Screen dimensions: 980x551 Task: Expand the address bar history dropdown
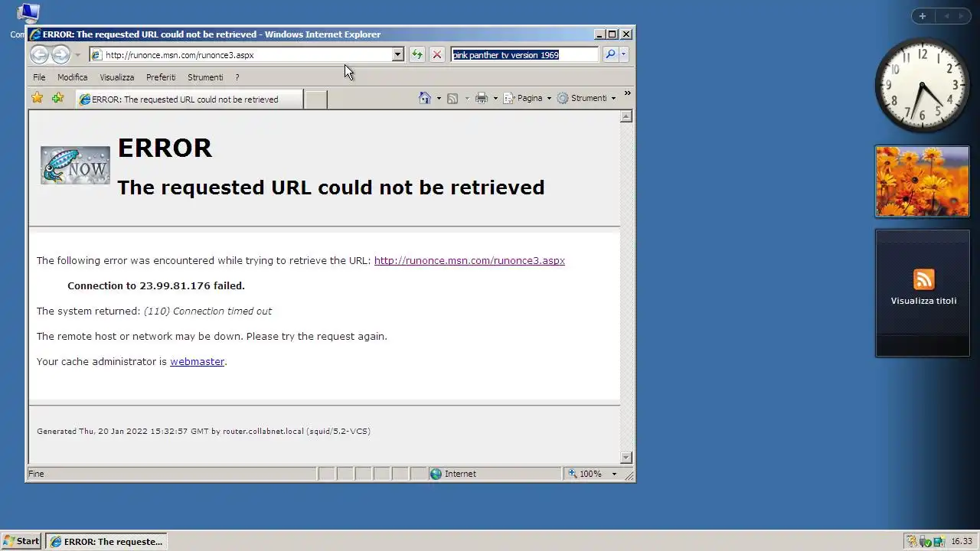click(x=397, y=54)
